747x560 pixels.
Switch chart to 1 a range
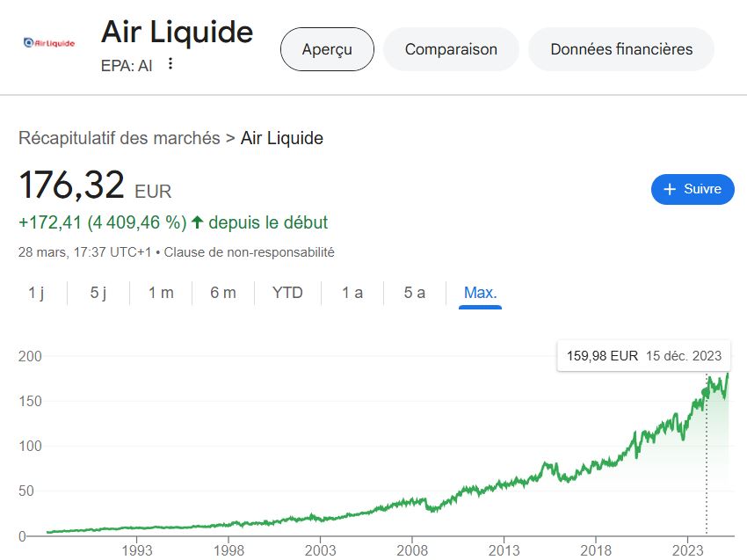(x=352, y=293)
